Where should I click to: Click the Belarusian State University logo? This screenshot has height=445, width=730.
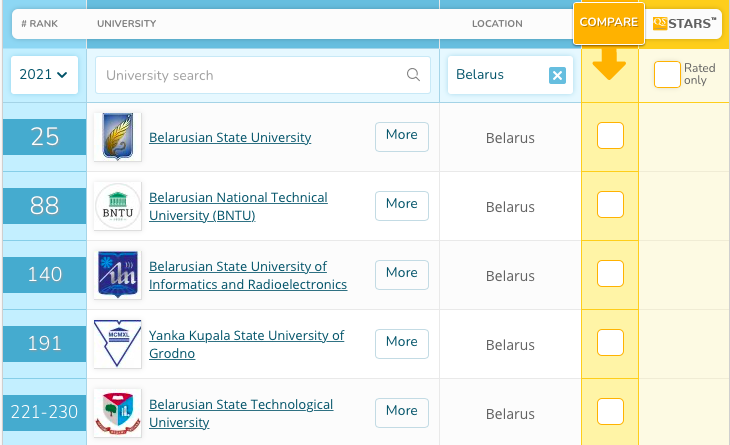pos(117,136)
